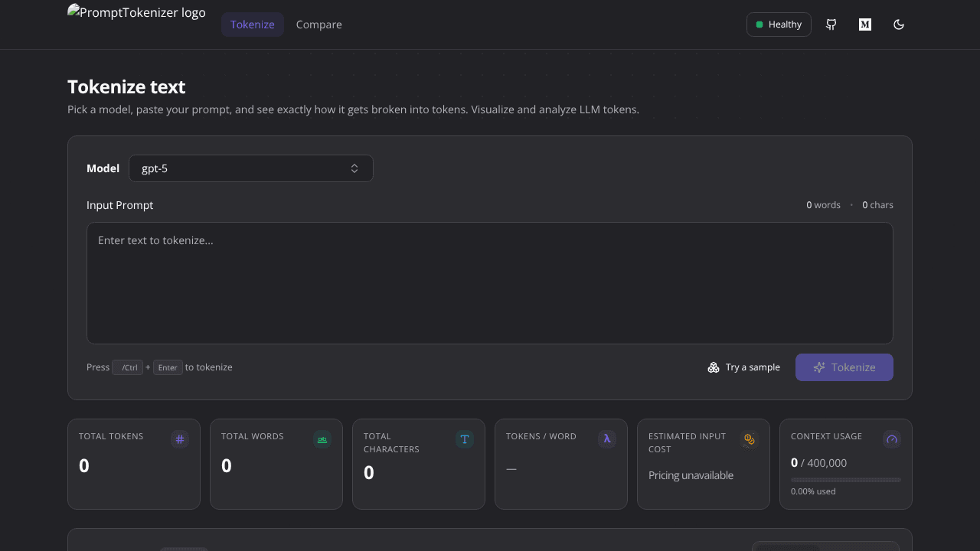Click the purple Tokenize button
The image size is (980, 551).
pos(844,367)
